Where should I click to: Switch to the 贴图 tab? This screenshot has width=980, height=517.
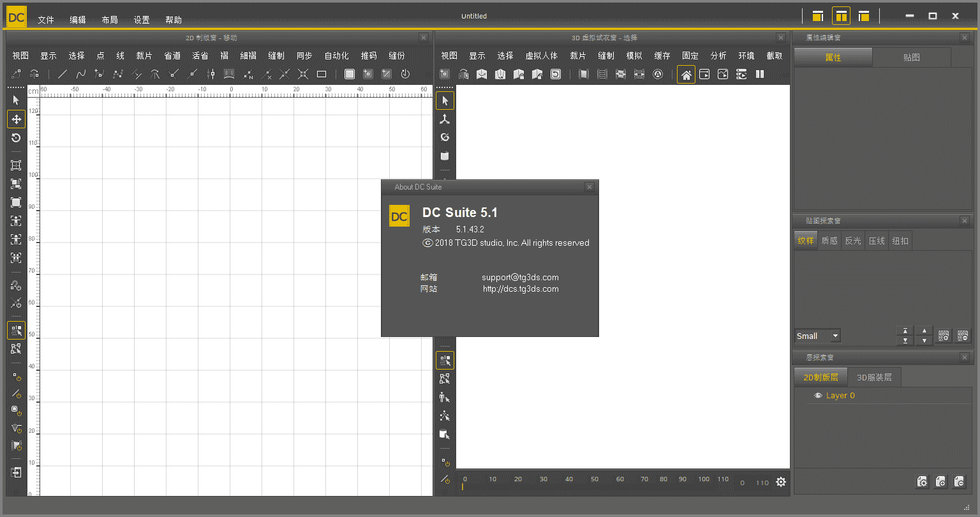pos(911,57)
